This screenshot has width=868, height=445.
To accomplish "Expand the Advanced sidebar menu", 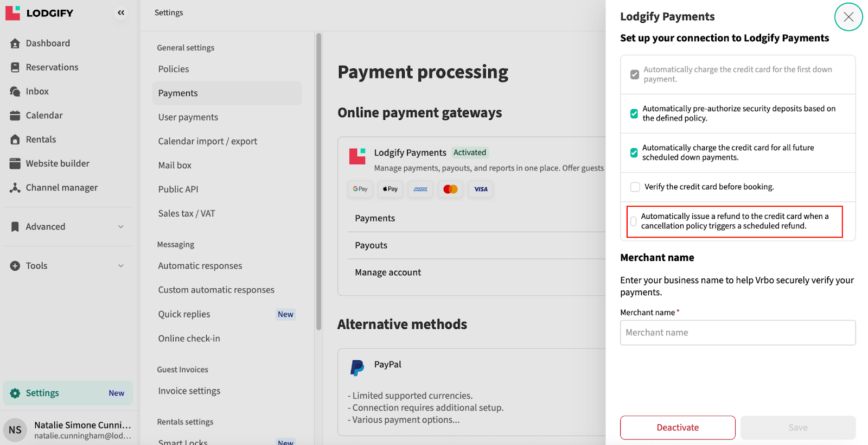I will tap(121, 227).
